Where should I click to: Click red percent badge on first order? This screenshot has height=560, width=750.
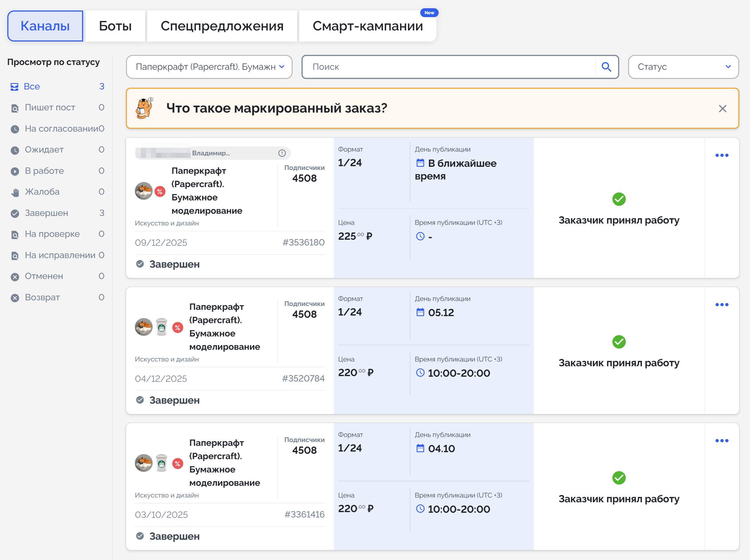[x=160, y=192]
